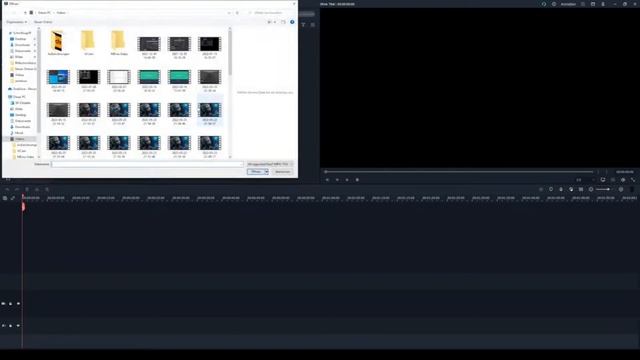Lock the audio track with its padlock icon
Screen dimensions: 640x360
11,326
